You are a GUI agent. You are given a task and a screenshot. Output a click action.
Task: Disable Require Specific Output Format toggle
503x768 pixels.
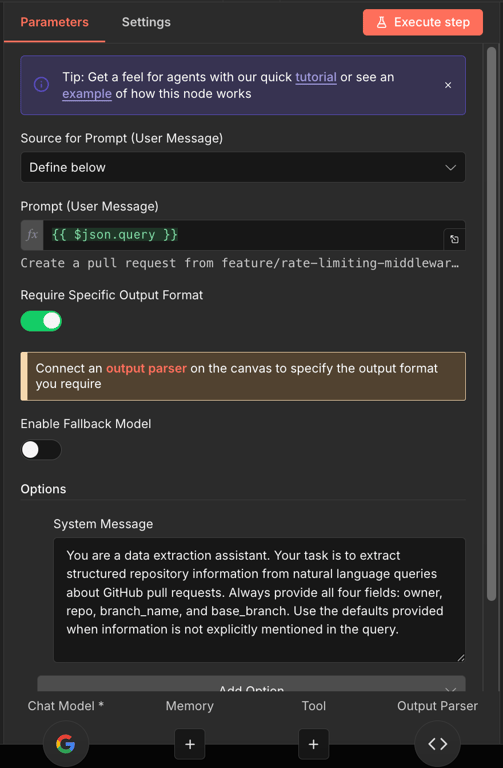(x=41, y=321)
